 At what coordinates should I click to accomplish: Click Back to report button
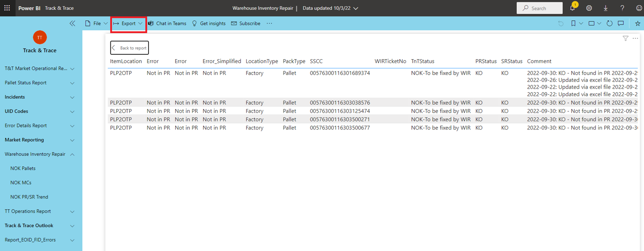click(x=129, y=48)
